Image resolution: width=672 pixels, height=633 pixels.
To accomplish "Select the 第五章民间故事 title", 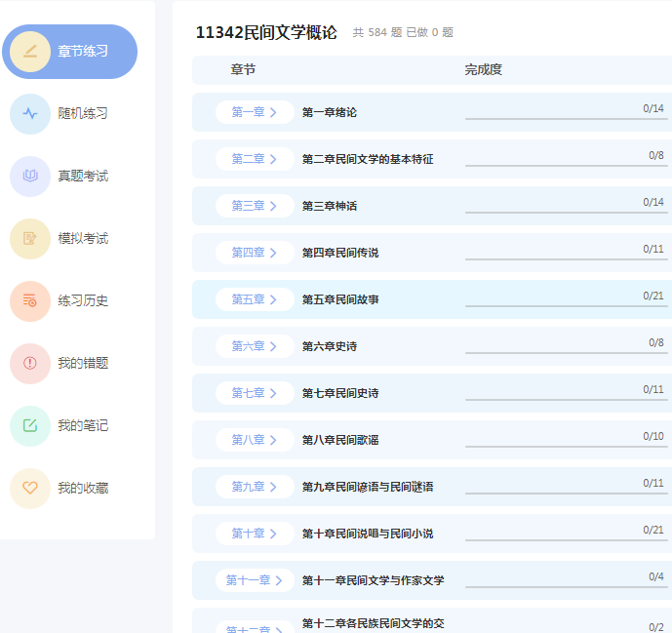I will 340,299.
